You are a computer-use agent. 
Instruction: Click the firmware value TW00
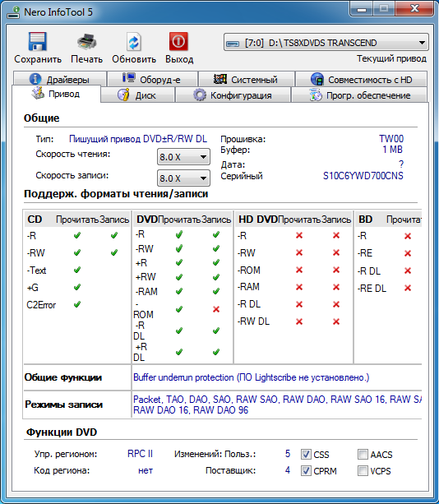pos(390,139)
